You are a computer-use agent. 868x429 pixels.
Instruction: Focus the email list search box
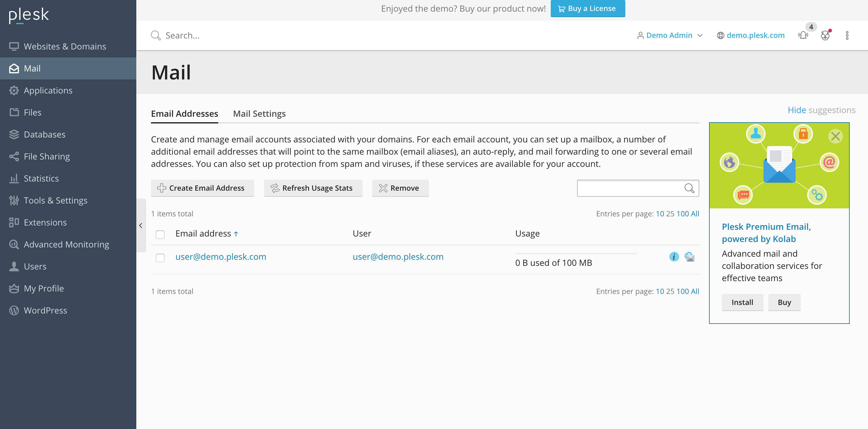pyautogui.click(x=638, y=188)
